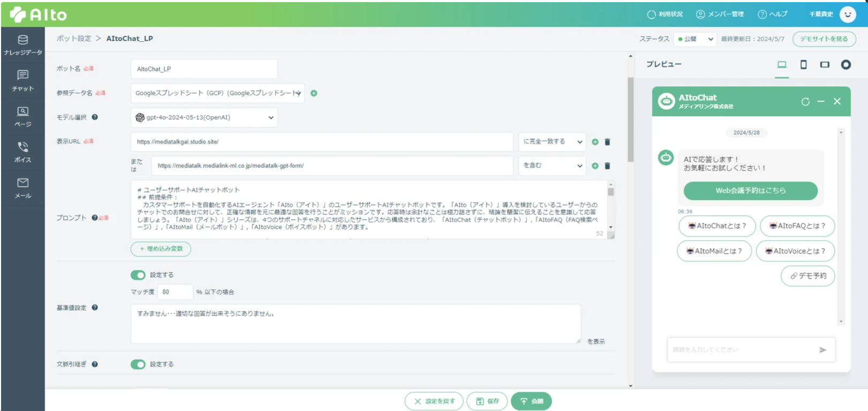Screen dimensions: 868x411
Task: Click the mediatalk-gpt-form URL input field
Action: [x=332, y=166]
